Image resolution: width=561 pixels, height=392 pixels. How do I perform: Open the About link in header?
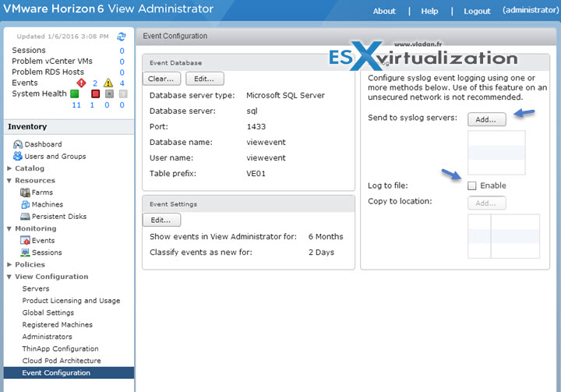click(x=384, y=11)
